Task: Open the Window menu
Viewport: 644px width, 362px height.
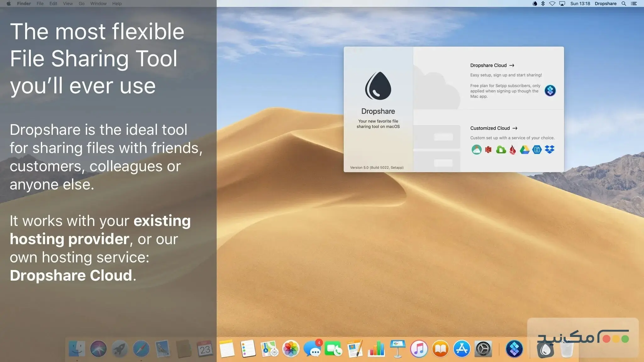Action: 98,3
